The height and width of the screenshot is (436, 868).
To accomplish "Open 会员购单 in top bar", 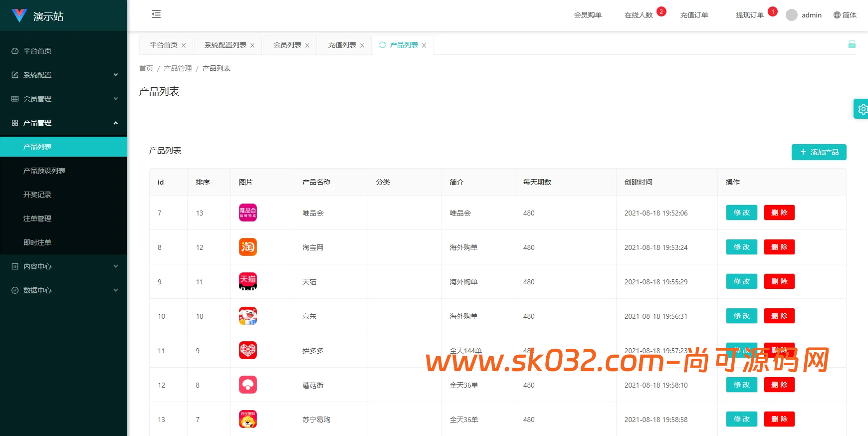I will [x=588, y=15].
